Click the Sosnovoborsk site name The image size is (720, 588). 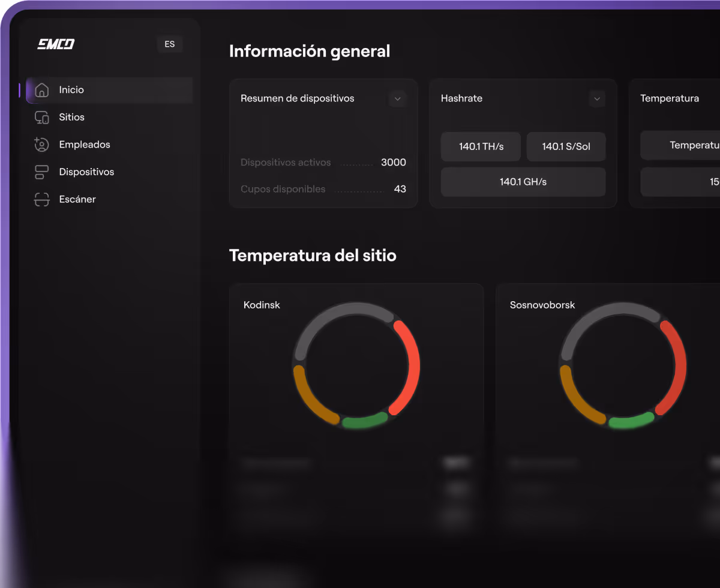542,305
